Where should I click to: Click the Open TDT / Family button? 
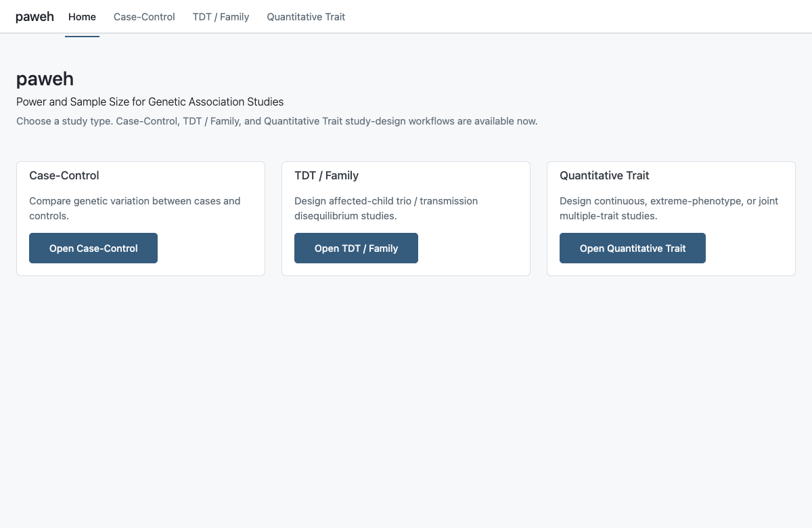pos(356,248)
